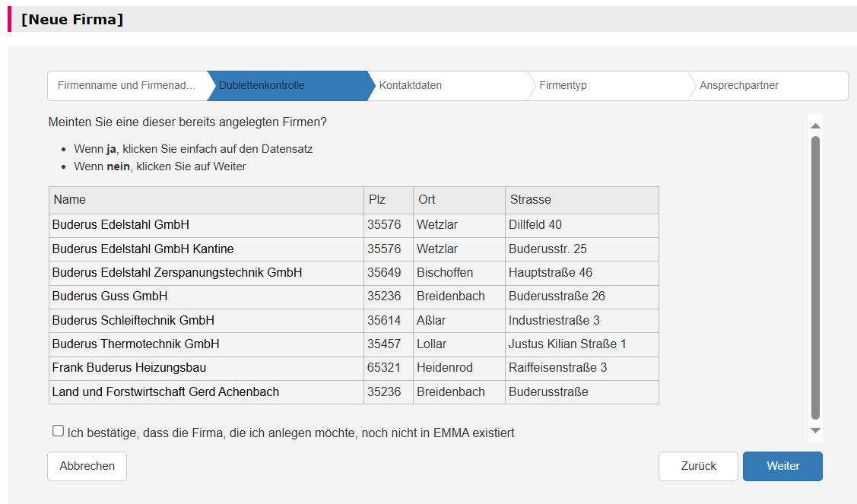Select Land und Forstwirtschaft Gerd Achenbach
The height and width of the screenshot is (504, 857).
click(354, 392)
